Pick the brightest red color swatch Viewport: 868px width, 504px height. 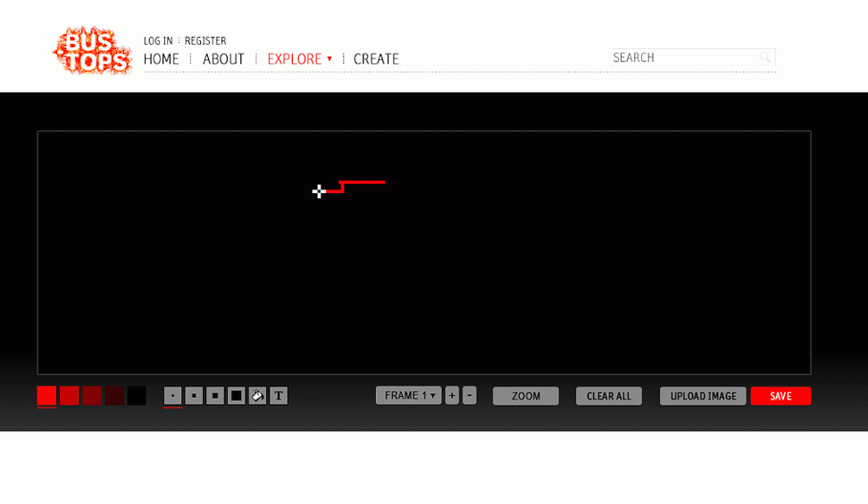coord(46,396)
